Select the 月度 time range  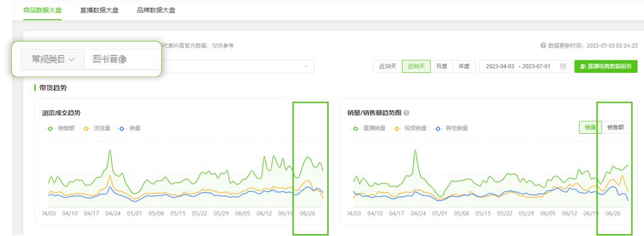(441, 66)
